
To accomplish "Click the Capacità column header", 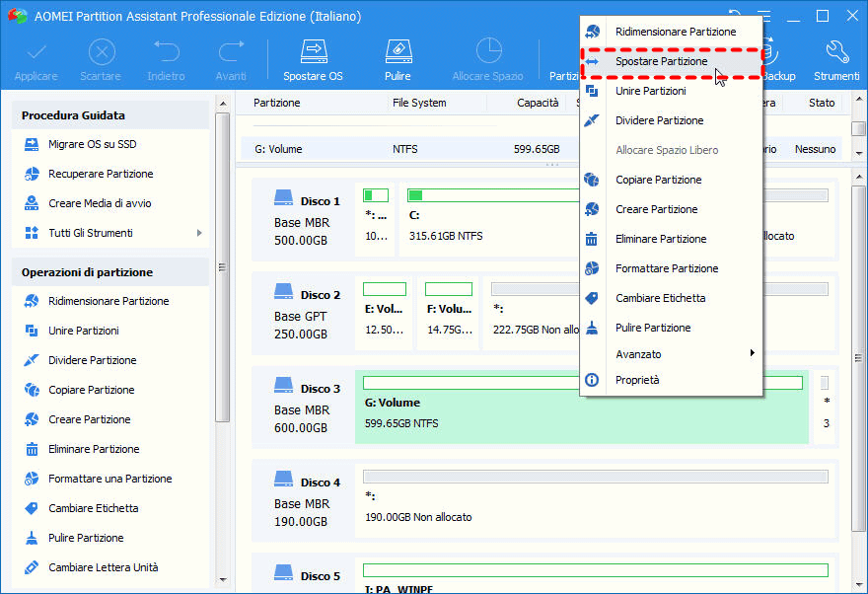I will click(538, 103).
